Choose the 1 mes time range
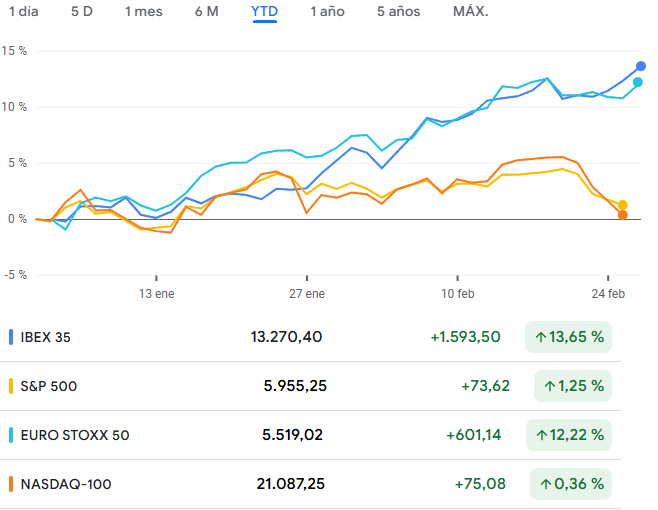The height and width of the screenshot is (510, 658). coord(144,12)
